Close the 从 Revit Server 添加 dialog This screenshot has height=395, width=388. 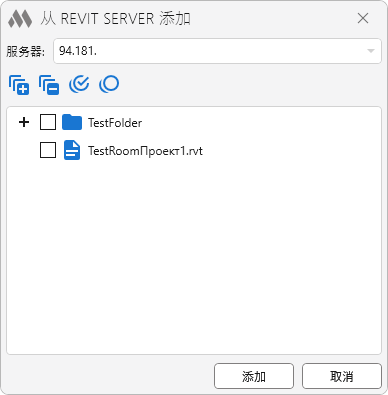[363, 18]
